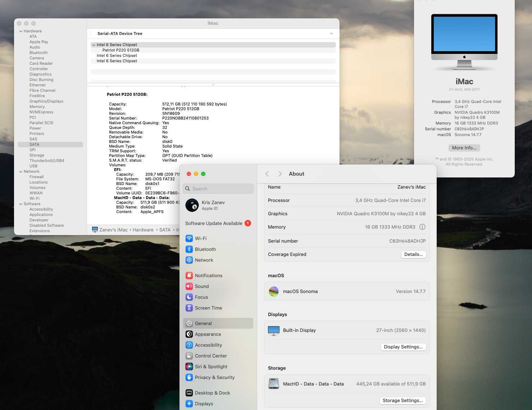Select Thunderbolt/USB4 entry
The image size is (532, 410).
pyautogui.click(x=47, y=161)
